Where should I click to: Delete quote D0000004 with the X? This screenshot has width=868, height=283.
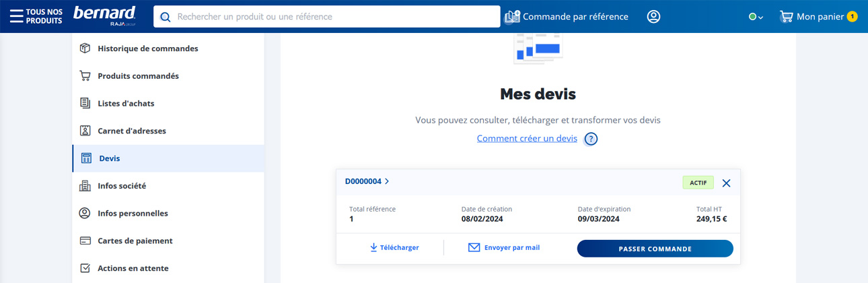[x=726, y=183]
